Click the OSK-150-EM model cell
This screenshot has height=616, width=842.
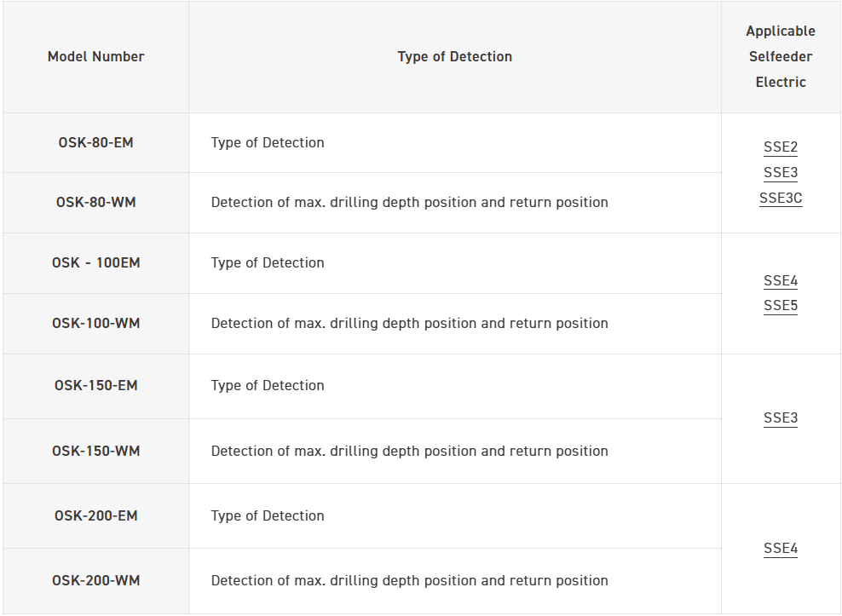point(95,386)
